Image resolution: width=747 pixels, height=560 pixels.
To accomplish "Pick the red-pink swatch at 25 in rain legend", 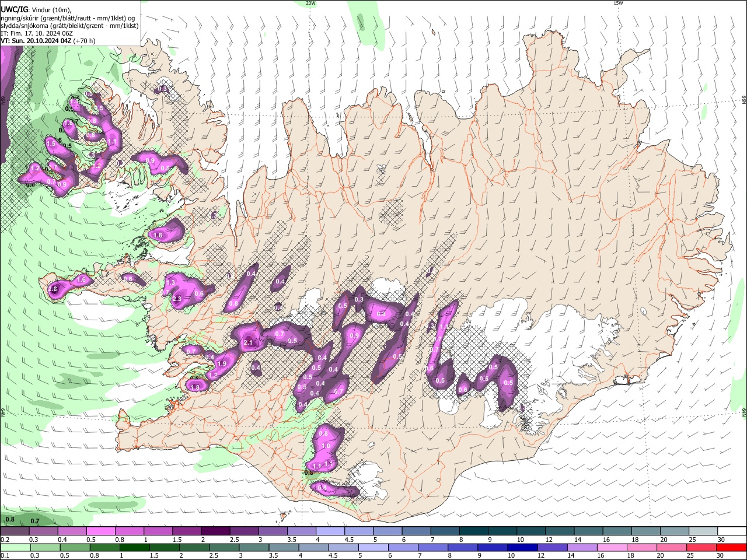I will coord(702,547).
